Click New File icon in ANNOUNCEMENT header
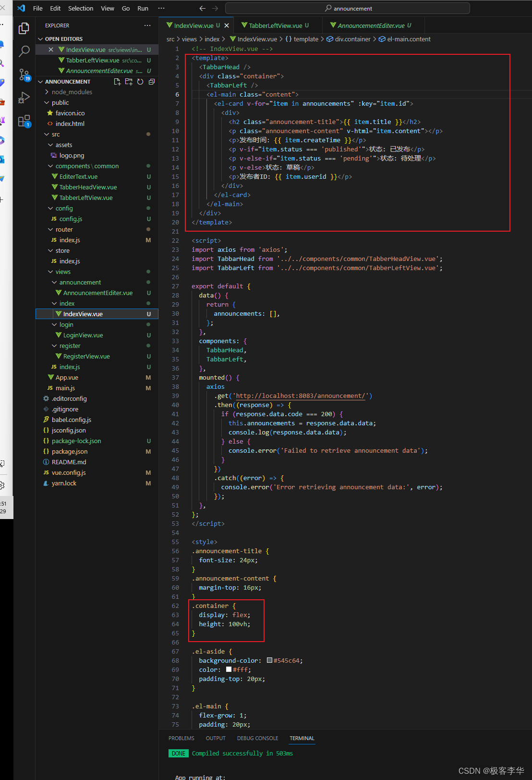532x780 pixels. pos(117,82)
